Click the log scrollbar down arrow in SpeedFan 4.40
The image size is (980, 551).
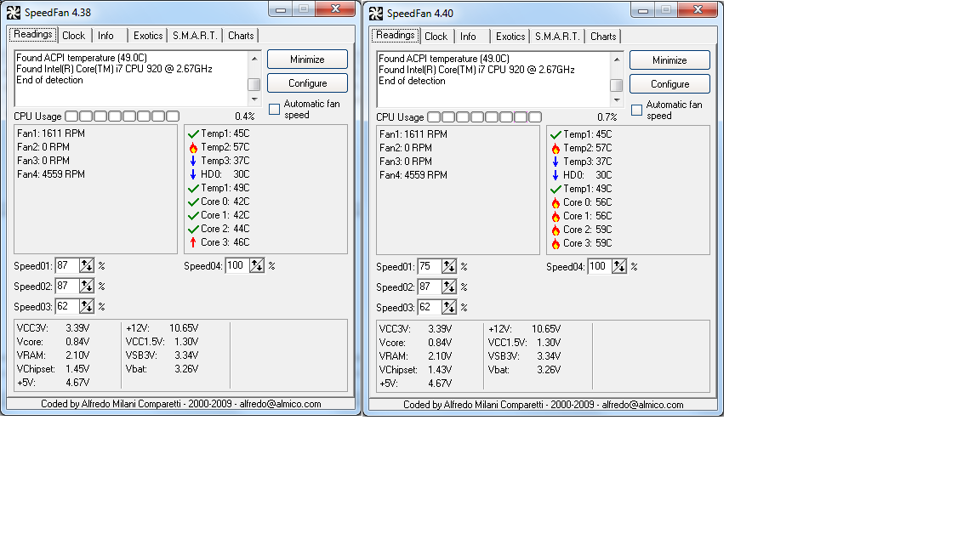tap(617, 100)
